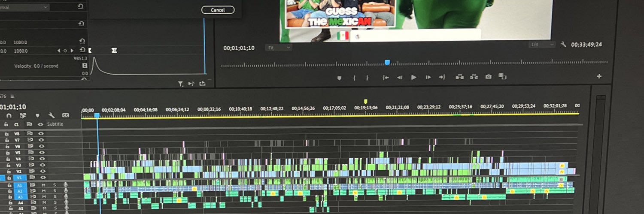
Task: Toggle lock on track V7
Action: coord(7,140)
